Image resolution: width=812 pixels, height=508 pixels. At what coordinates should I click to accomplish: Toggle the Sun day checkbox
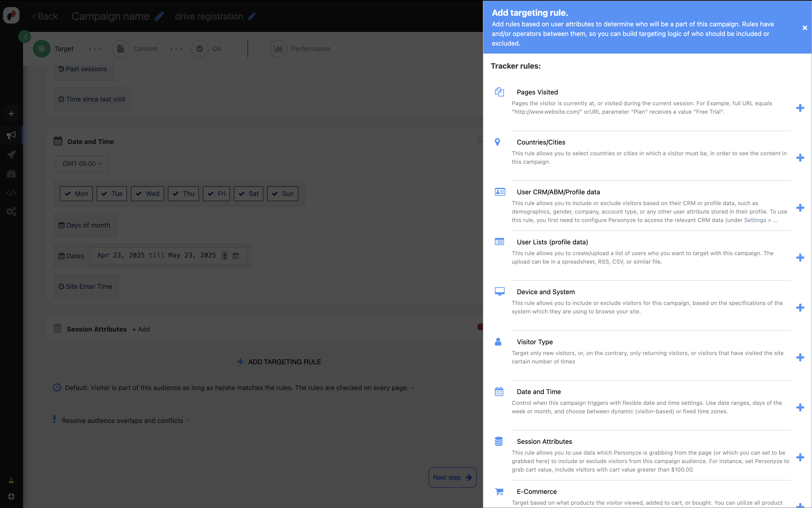pos(283,194)
